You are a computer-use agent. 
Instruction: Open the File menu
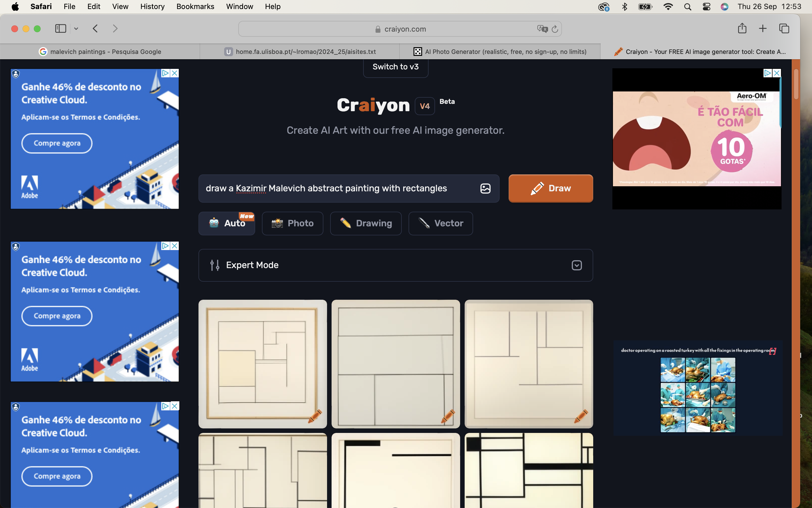(69, 7)
